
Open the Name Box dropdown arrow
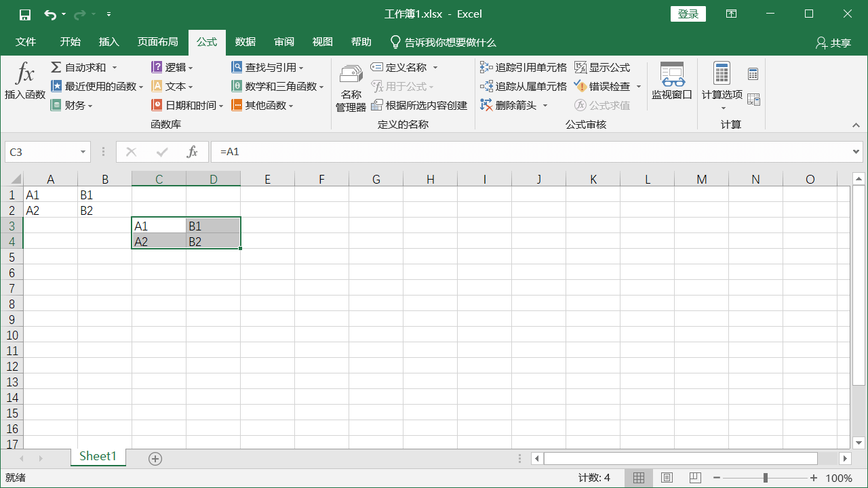tap(83, 152)
